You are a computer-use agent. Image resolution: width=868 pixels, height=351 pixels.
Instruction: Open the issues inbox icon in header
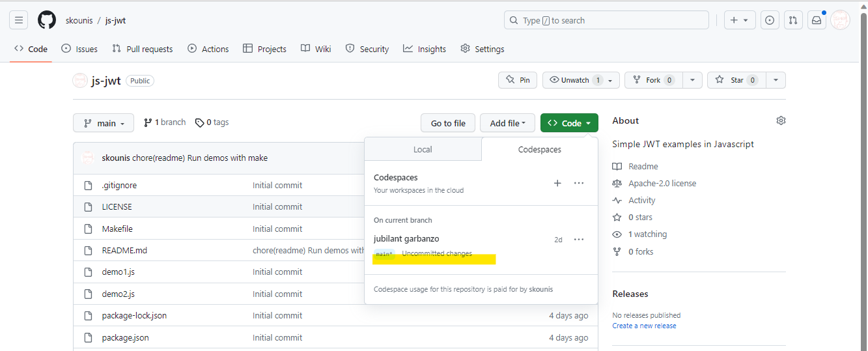pyautogui.click(x=770, y=20)
